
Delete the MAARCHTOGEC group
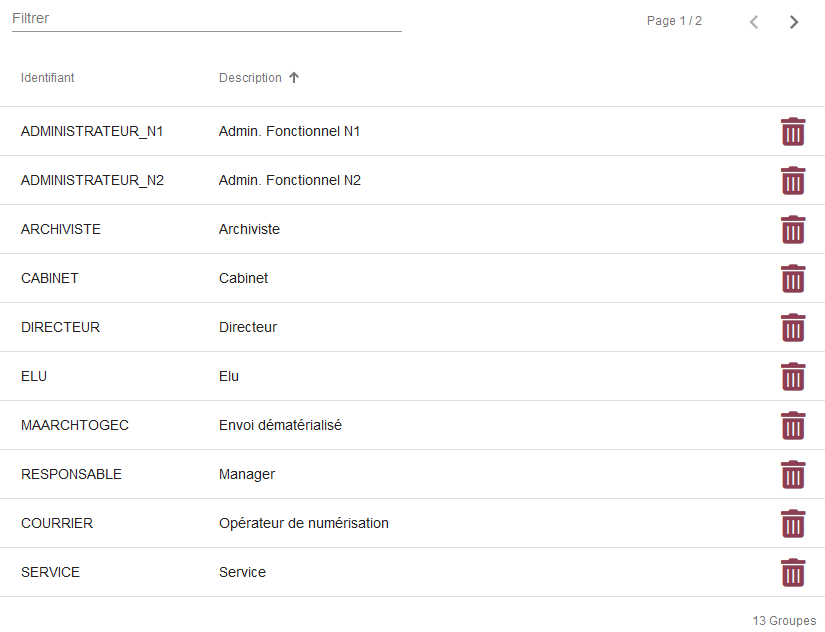tap(793, 425)
